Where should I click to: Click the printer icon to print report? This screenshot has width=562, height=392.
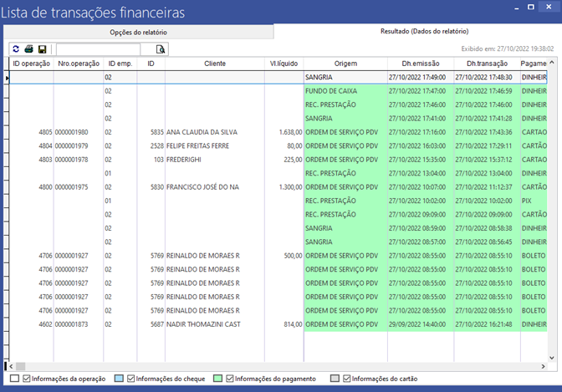pyautogui.click(x=28, y=49)
